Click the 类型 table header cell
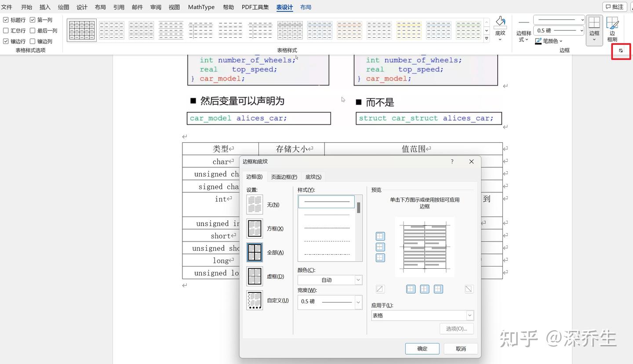 (221, 149)
